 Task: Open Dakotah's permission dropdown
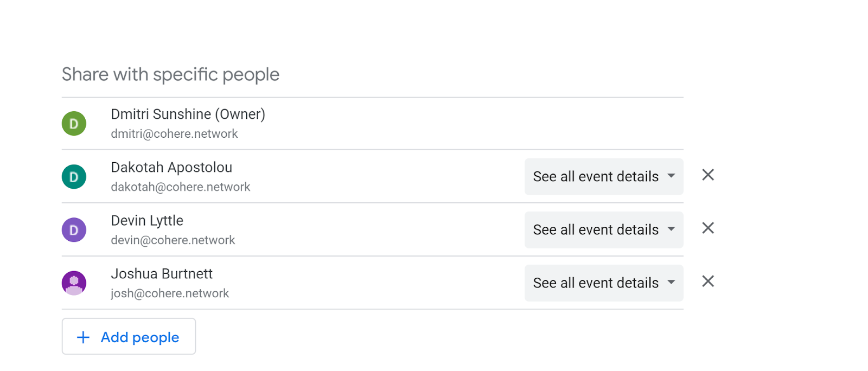(604, 176)
